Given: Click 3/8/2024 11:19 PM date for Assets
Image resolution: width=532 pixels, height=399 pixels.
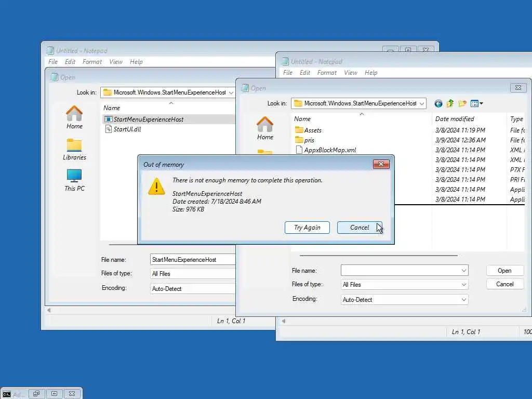Looking at the screenshot, I should 460,130.
